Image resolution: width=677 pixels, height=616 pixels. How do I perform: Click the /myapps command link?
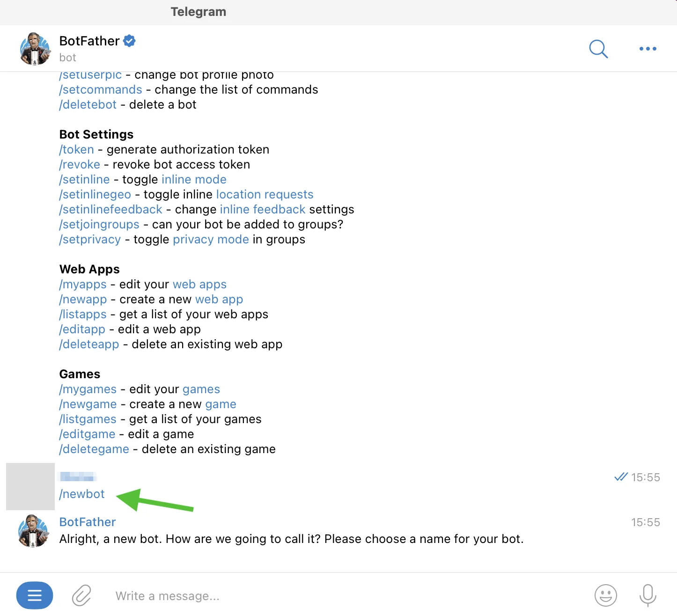(83, 284)
